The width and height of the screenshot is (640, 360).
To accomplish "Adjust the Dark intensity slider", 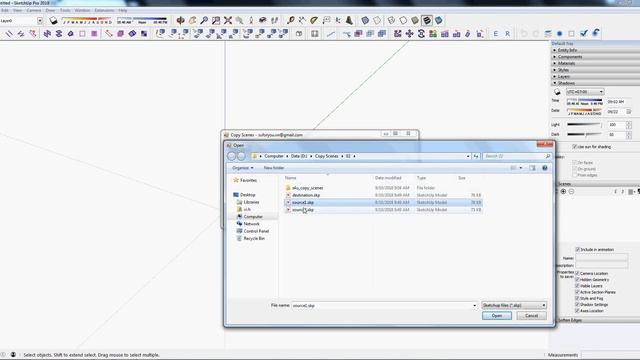I will (x=584, y=134).
